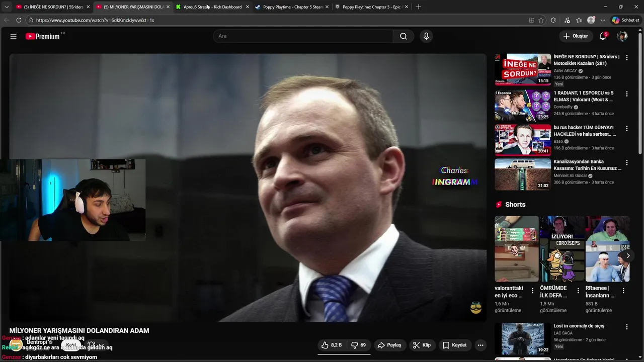Like the video with thumbs up
This screenshot has width=644, height=362.
332,345
